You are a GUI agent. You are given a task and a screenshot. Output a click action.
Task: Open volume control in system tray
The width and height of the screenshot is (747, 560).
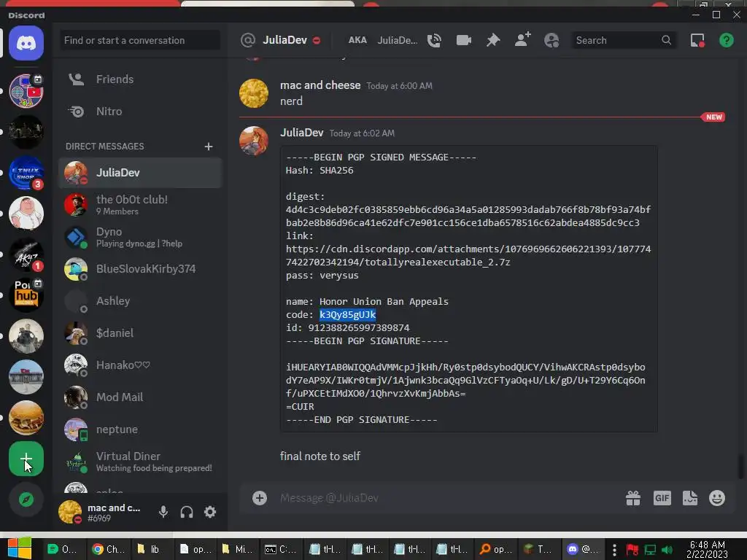667,550
